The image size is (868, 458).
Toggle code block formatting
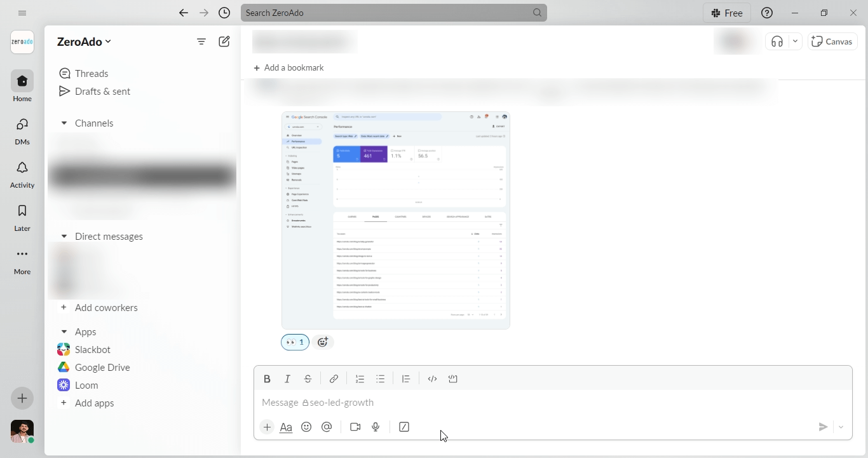tap(453, 378)
